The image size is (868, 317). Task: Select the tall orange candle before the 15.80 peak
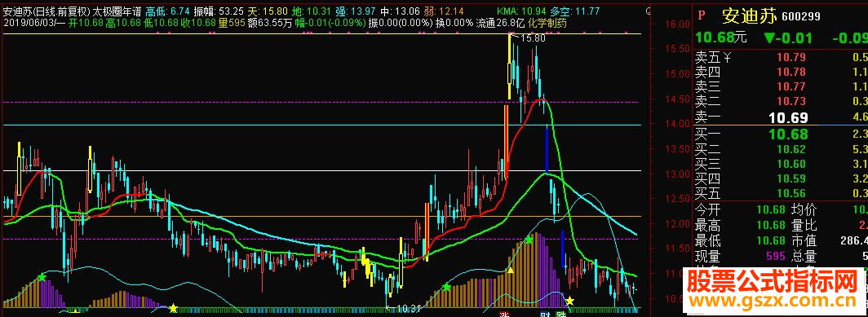(506, 142)
